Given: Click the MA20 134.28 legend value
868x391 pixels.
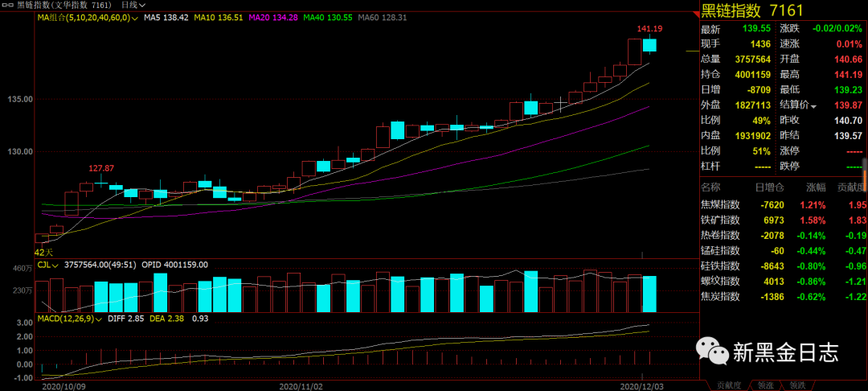Looking at the screenshot, I should click(273, 18).
